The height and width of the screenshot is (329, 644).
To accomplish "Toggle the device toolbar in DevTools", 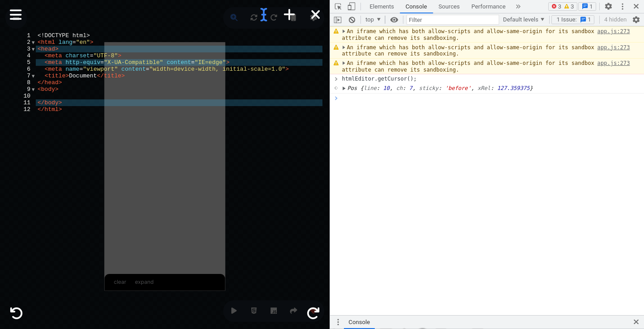I will point(351,7).
